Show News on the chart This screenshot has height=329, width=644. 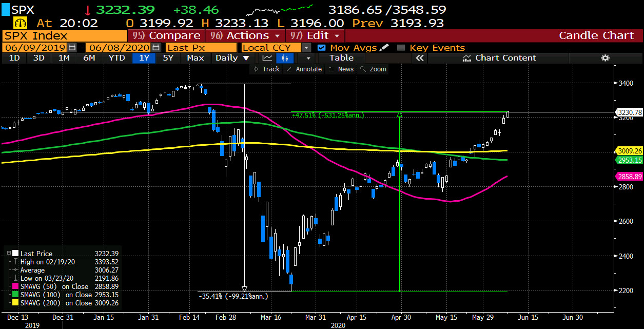(x=341, y=69)
